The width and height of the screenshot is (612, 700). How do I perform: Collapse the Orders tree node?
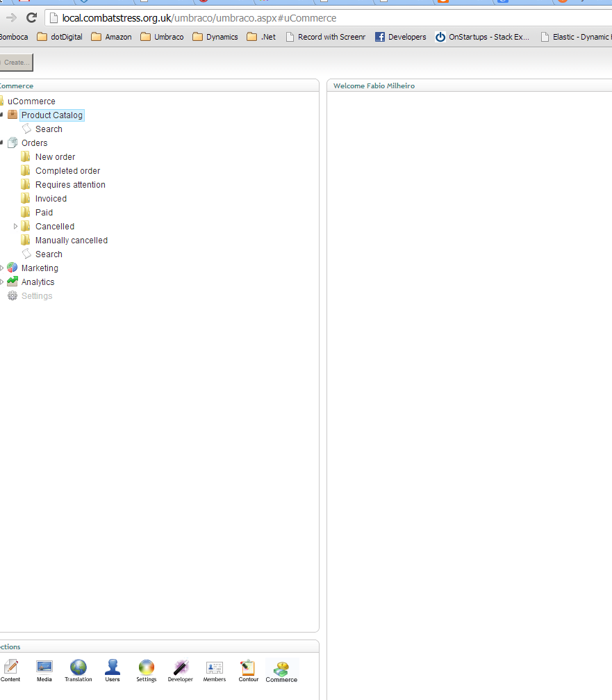point(2,143)
